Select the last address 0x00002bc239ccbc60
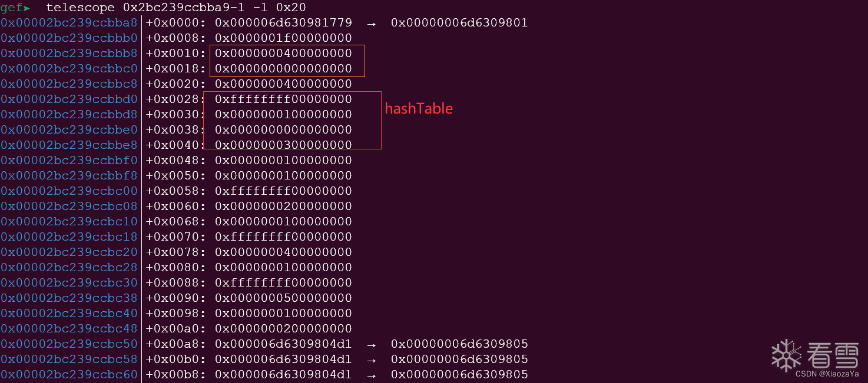Viewport: 868px width, 383px height. pyautogui.click(x=69, y=375)
